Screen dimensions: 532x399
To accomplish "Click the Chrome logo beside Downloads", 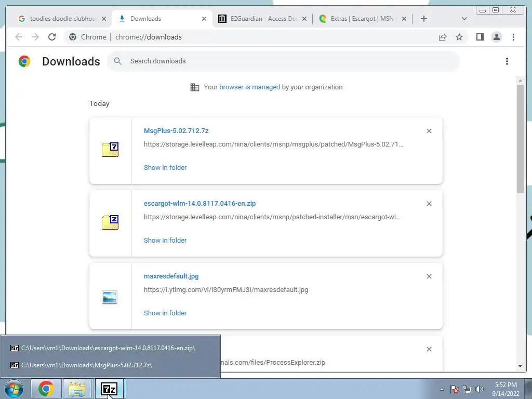I will (24, 61).
